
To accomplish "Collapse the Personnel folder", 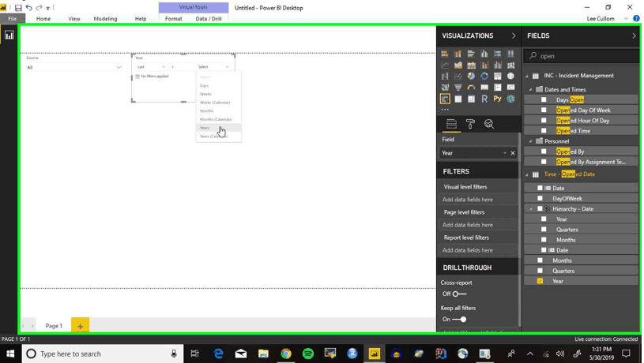I will point(531,141).
